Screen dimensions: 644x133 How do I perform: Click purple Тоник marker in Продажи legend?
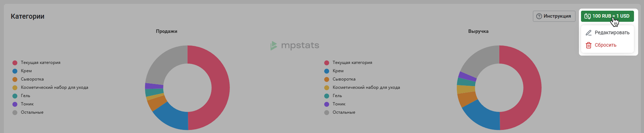[x=15, y=104]
